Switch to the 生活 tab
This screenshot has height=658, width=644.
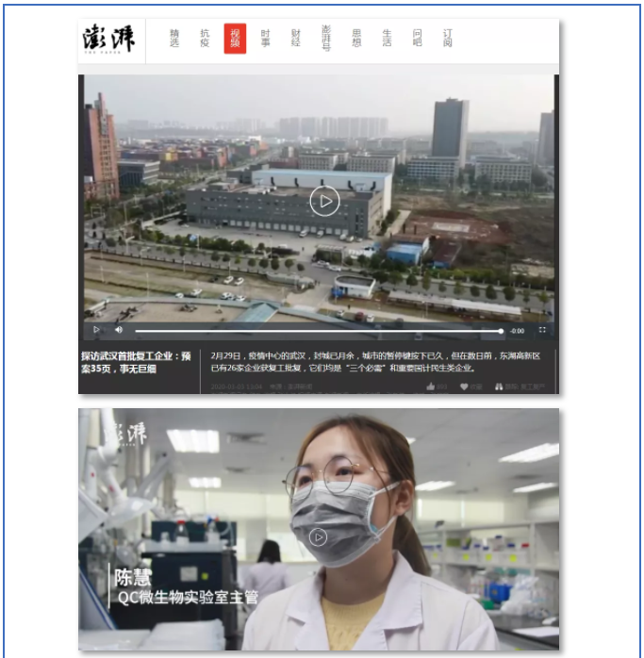(387, 39)
